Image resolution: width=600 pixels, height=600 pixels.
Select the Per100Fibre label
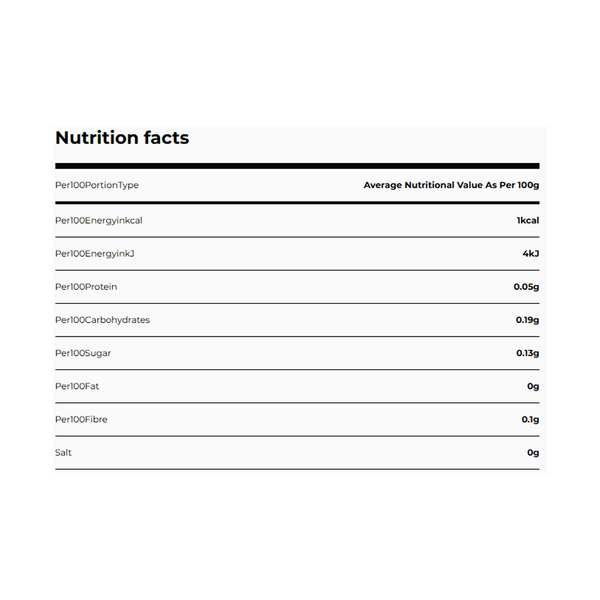[83, 419]
